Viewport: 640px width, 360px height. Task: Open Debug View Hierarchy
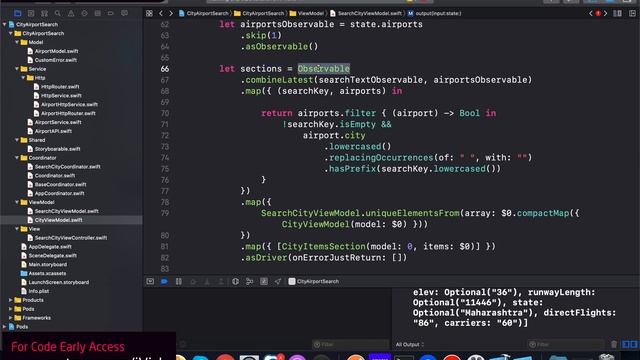(x=235, y=281)
